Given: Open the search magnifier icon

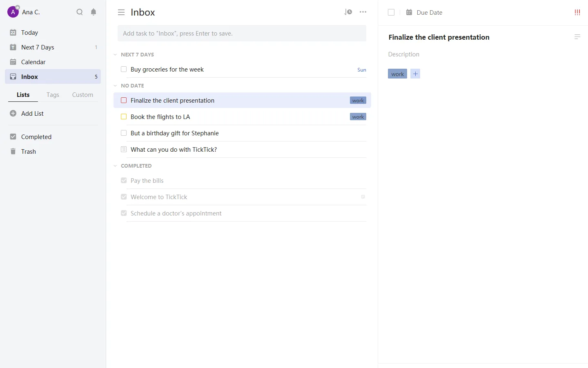Looking at the screenshot, I should coord(80,12).
